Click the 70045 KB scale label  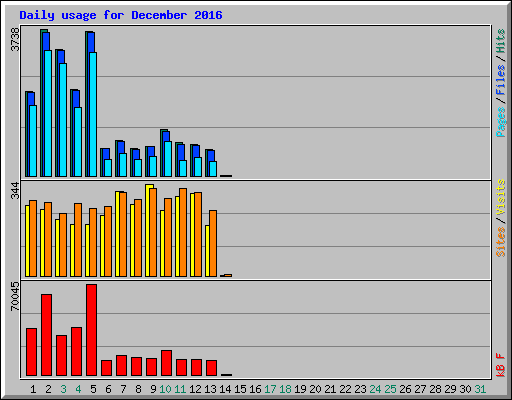click(15, 296)
